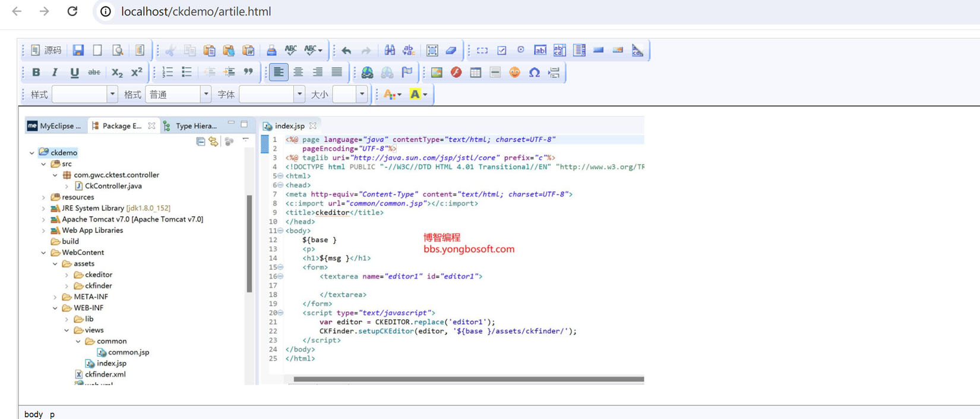Insert a Flash object
980x419 pixels.
point(456,73)
